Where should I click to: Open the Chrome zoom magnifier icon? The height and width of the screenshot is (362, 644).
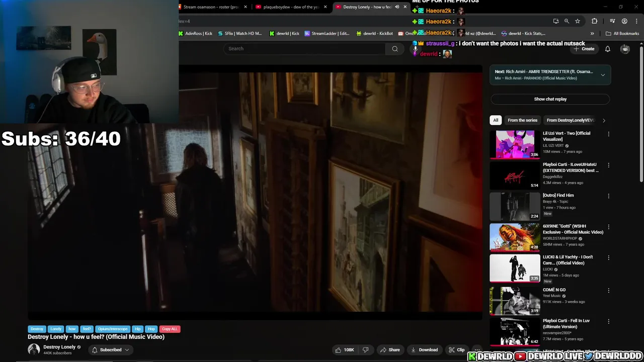tap(567, 21)
